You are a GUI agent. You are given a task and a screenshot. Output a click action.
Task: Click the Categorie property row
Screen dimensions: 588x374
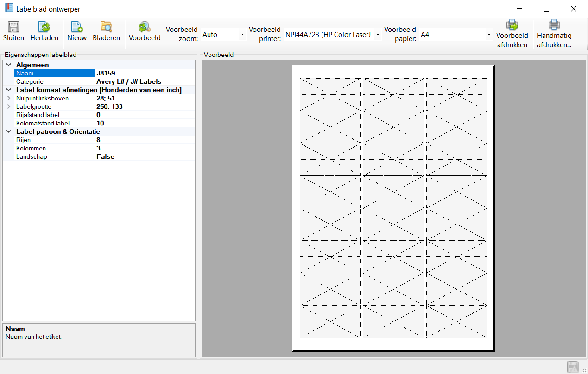(51, 81)
